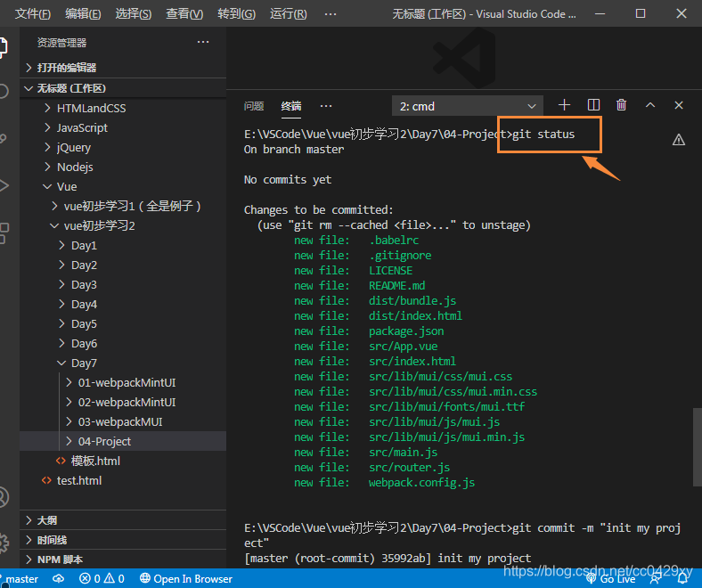Click the terminal vertical scrollbar
This screenshot has height=588, width=702.
coord(697,446)
